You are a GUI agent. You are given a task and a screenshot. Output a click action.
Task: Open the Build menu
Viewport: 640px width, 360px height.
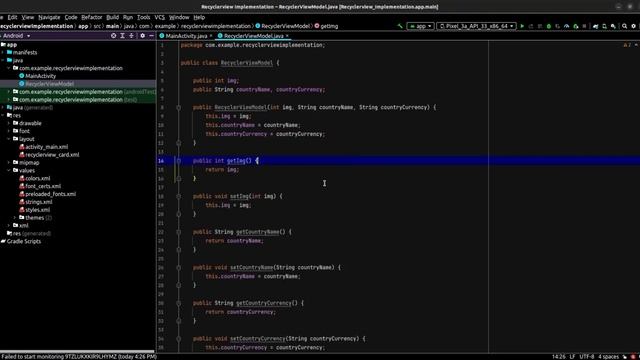click(x=112, y=17)
